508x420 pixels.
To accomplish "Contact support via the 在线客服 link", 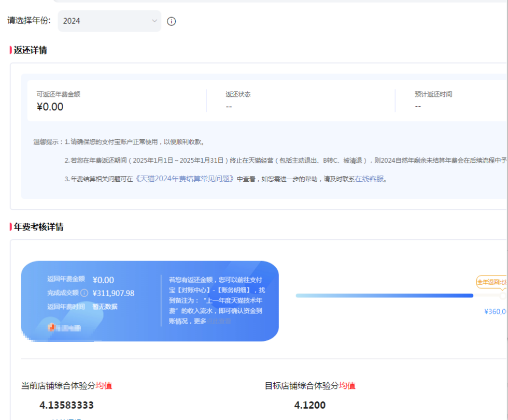I will 370,179.
